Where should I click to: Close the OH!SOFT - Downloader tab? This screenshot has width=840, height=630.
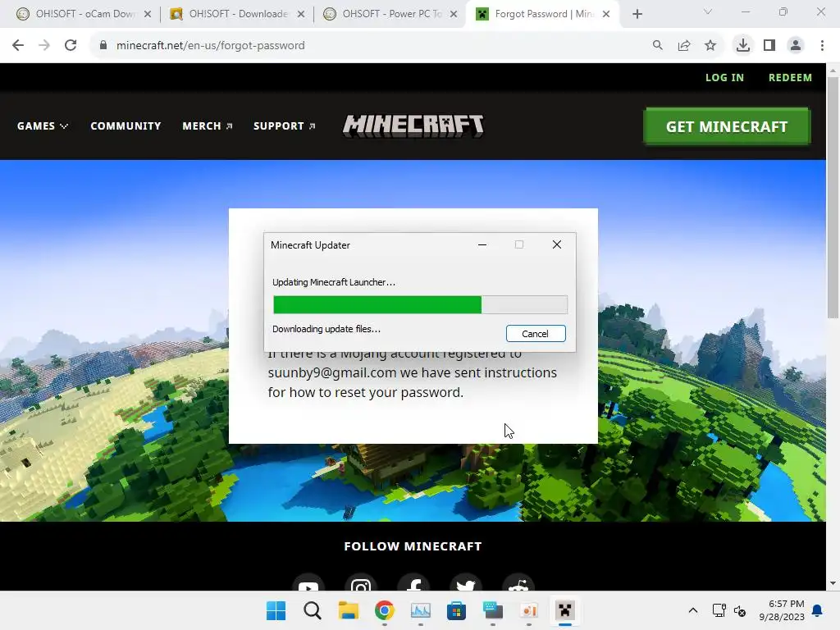click(301, 14)
